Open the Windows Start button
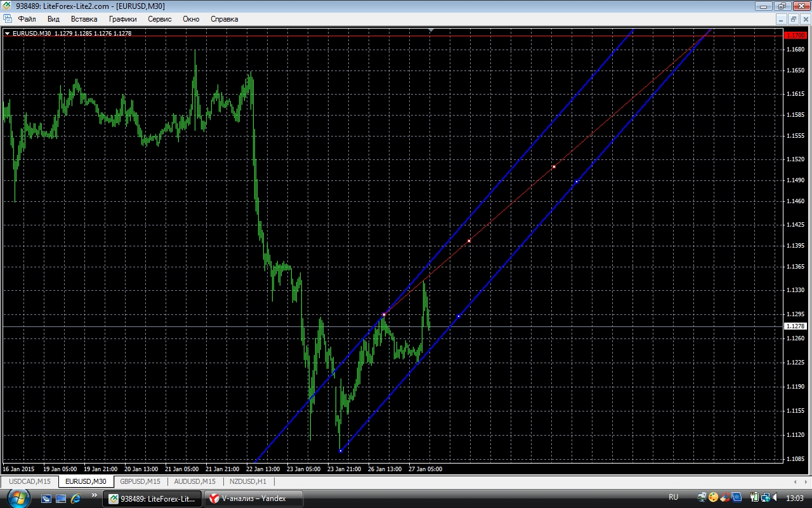 click(18, 498)
